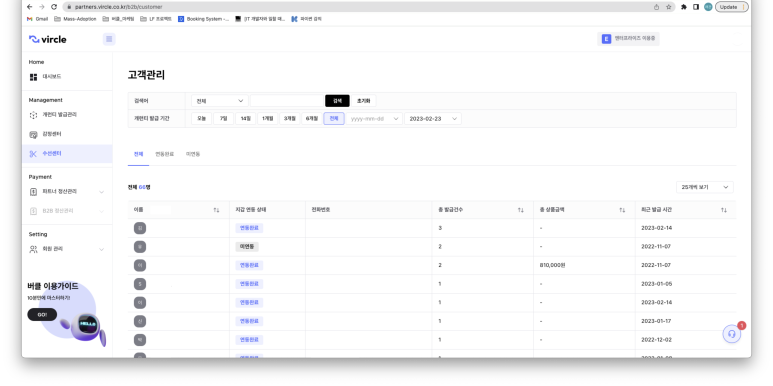Expand the 파트너 정산관리 sidebar menu
Image resolution: width=773 pixels, height=386 pixels.
pos(67,192)
